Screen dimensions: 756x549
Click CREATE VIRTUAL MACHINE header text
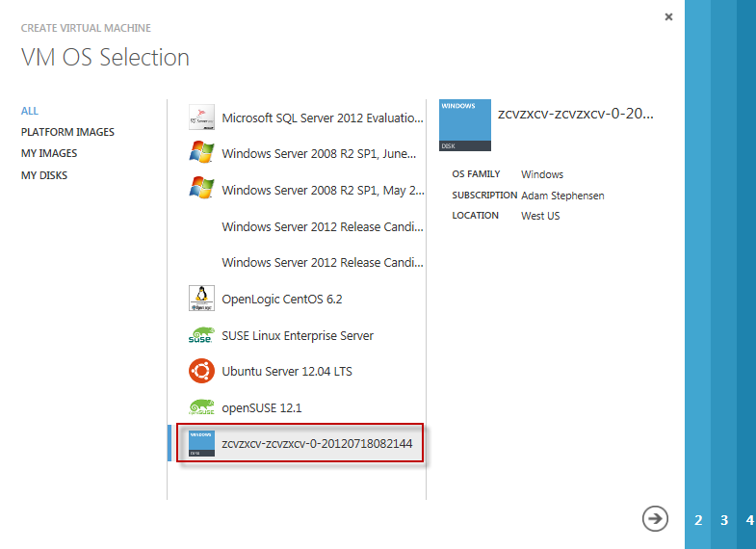[x=86, y=28]
